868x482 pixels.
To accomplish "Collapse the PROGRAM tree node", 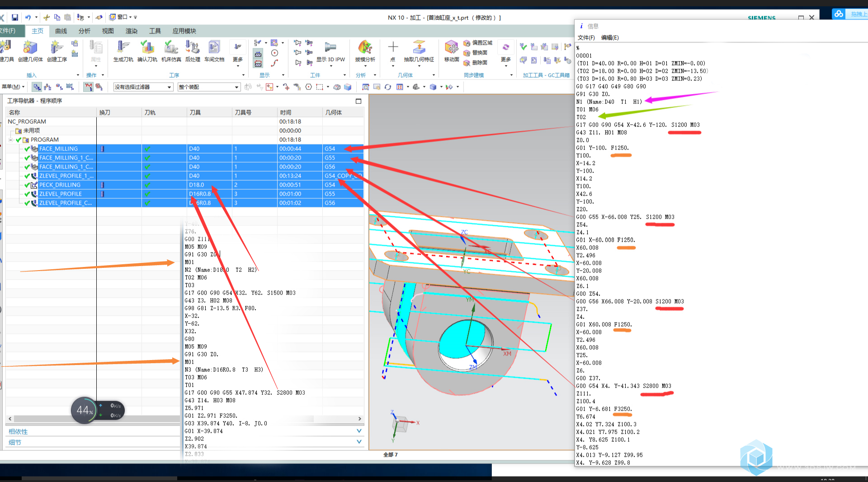I will point(11,140).
